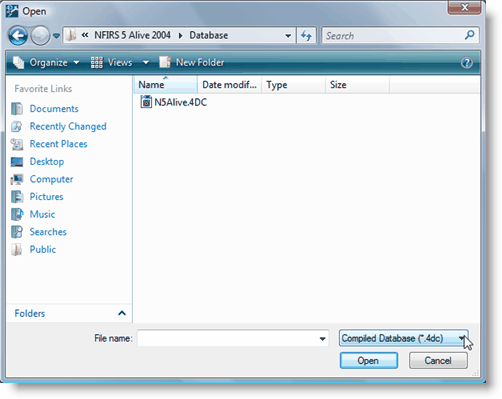Viewport: 502px width, 399px height.
Task: Sort by the Size column header
Action: point(357,85)
